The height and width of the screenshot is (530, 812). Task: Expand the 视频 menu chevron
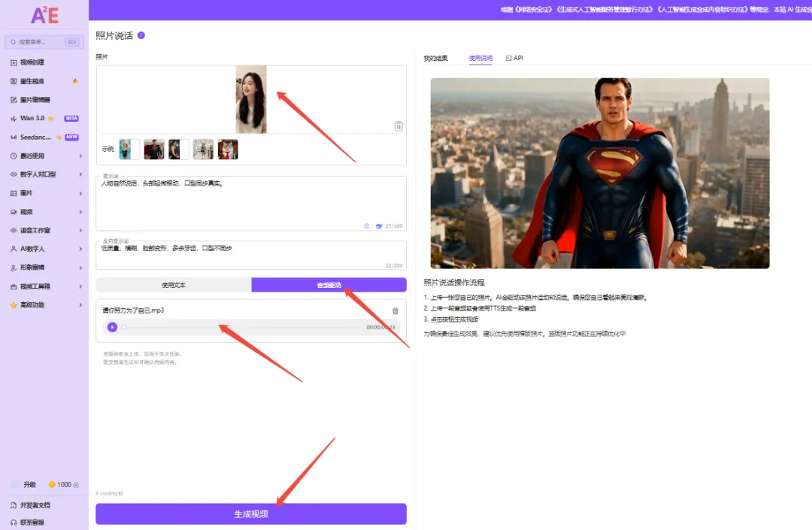[80, 212]
